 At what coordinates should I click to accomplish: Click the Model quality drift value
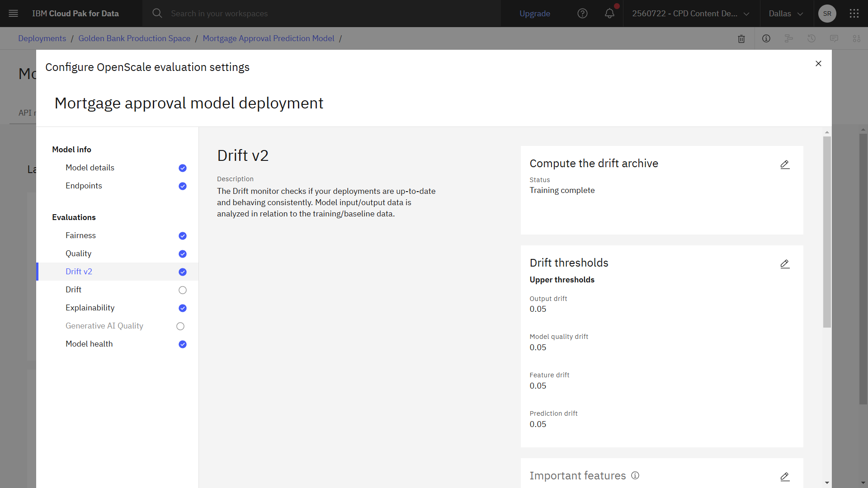coord(538,347)
